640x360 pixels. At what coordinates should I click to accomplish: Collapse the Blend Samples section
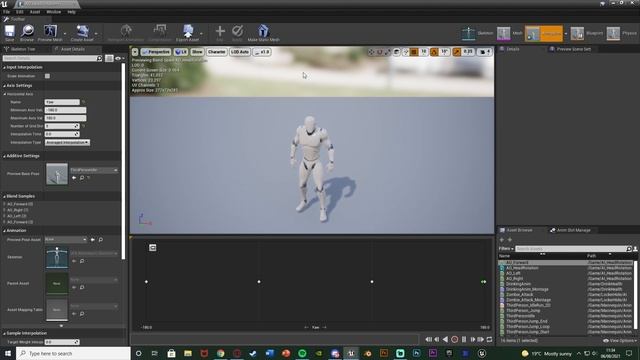coord(4,196)
